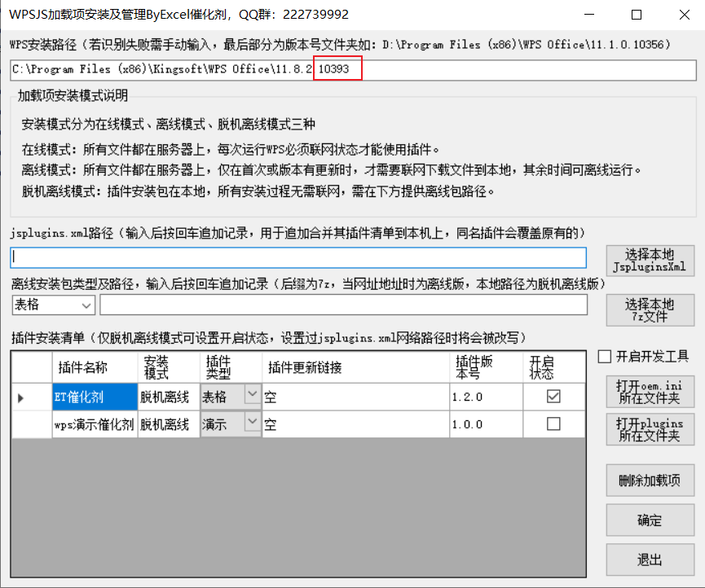Select the ET催化剂 plugin name cell
The height and width of the screenshot is (588, 705).
(95, 397)
